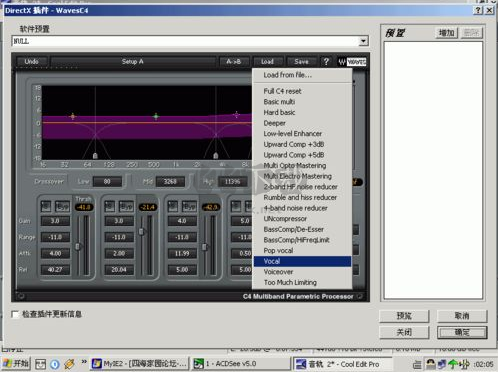The height and width of the screenshot is (372, 498).
Task: Toggle bypass on the second band
Action: [x=126, y=206]
